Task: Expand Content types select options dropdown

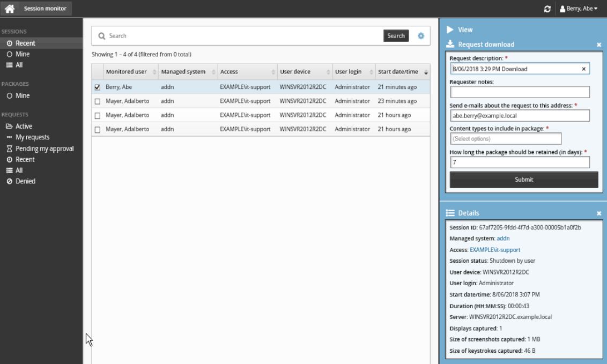Action: (506, 139)
